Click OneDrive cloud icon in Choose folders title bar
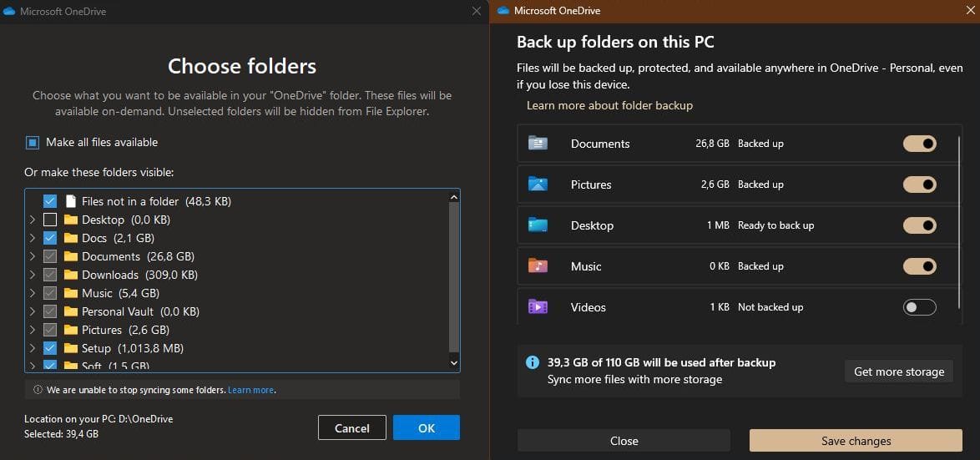980x460 pixels. [x=9, y=12]
